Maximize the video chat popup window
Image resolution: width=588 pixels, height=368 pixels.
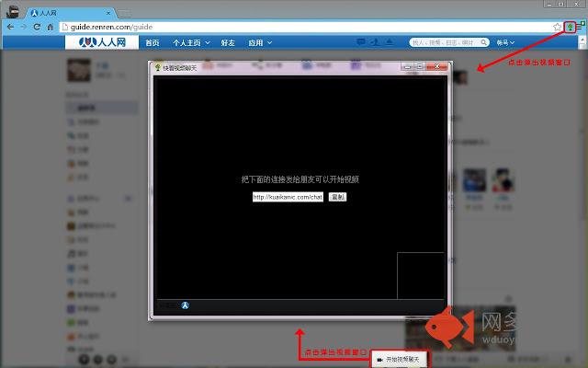click(420, 67)
